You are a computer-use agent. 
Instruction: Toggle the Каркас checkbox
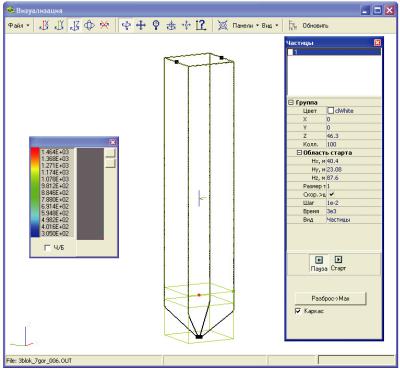click(298, 311)
